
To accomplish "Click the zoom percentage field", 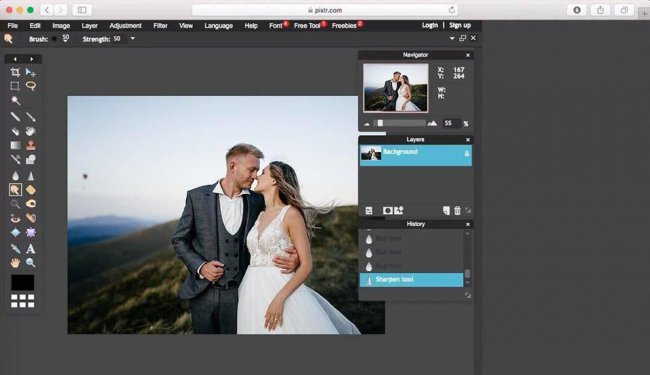I will click(x=451, y=123).
